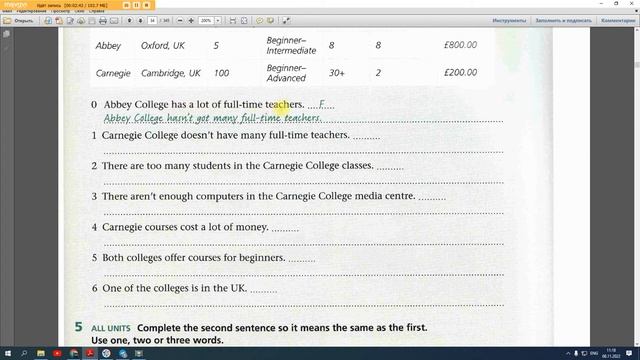Screen dimensions: 640x360
Task: Open the Редактирование menu
Action: tap(31, 11)
